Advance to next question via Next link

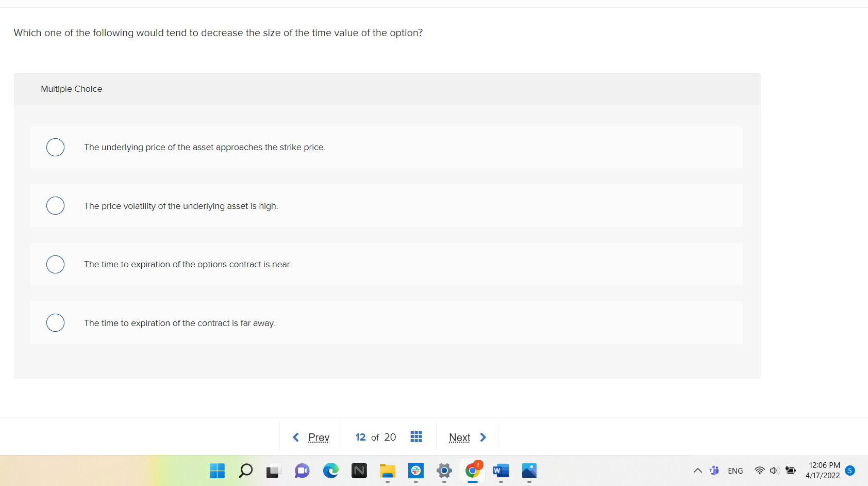coord(459,438)
